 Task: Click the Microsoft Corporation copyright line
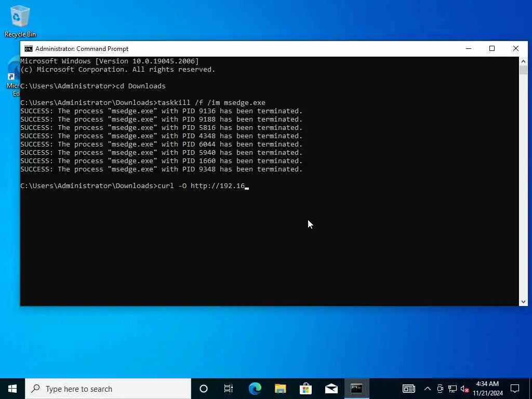pyautogui.click(x=118, y=70)
